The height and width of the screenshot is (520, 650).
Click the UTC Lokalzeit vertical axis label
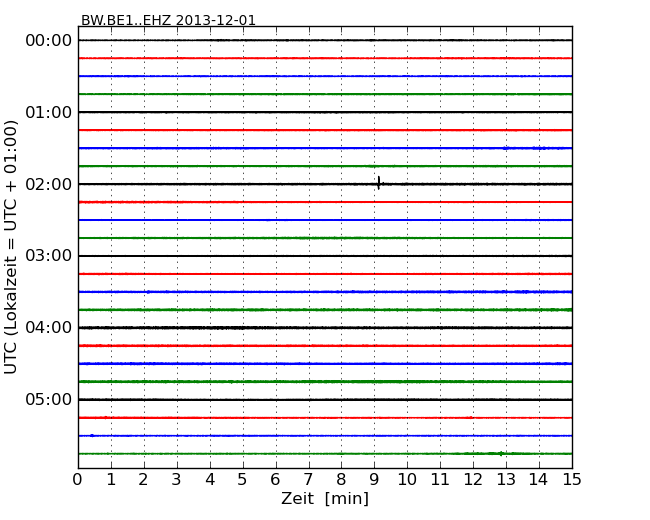(11, 247)
